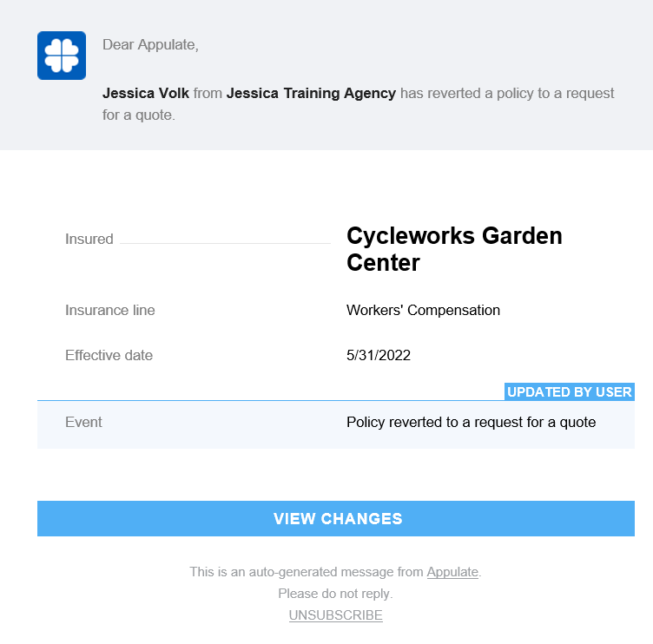Select the Cycleworks Garden Center insured name
Viewport: 653px width, 644px height.
454,248
